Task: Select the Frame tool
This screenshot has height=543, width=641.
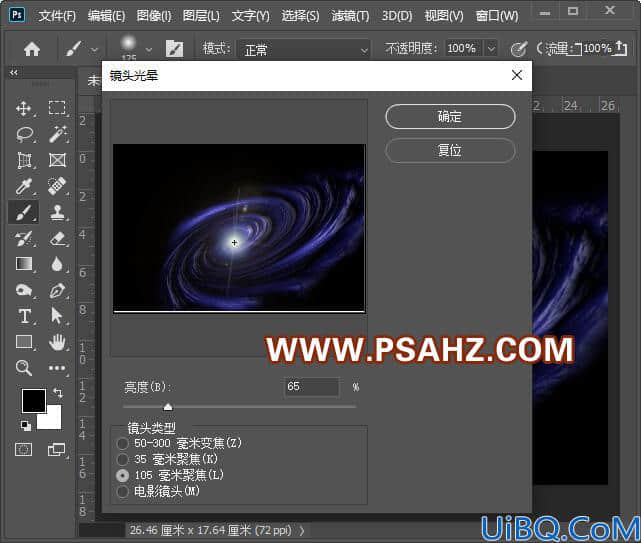Action: click(x=57, y=160)
